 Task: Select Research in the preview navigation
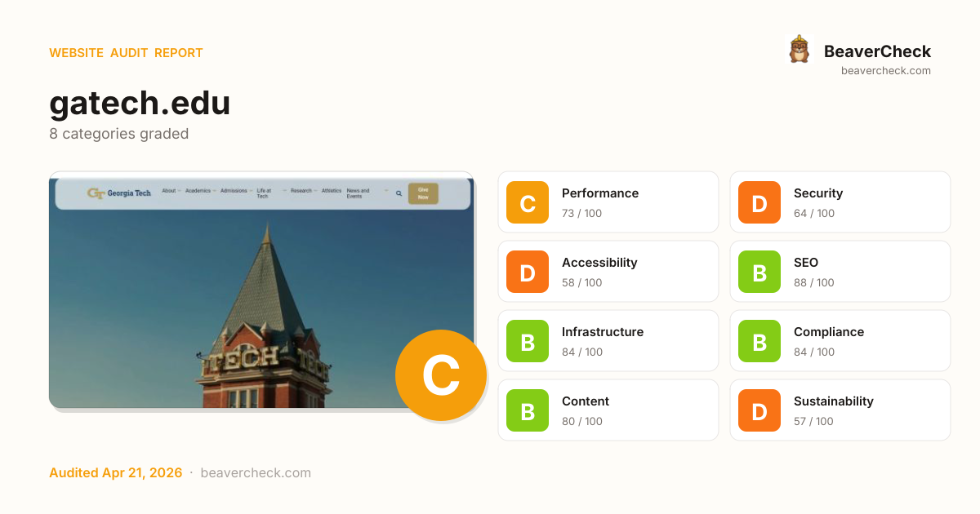point(301,191)
